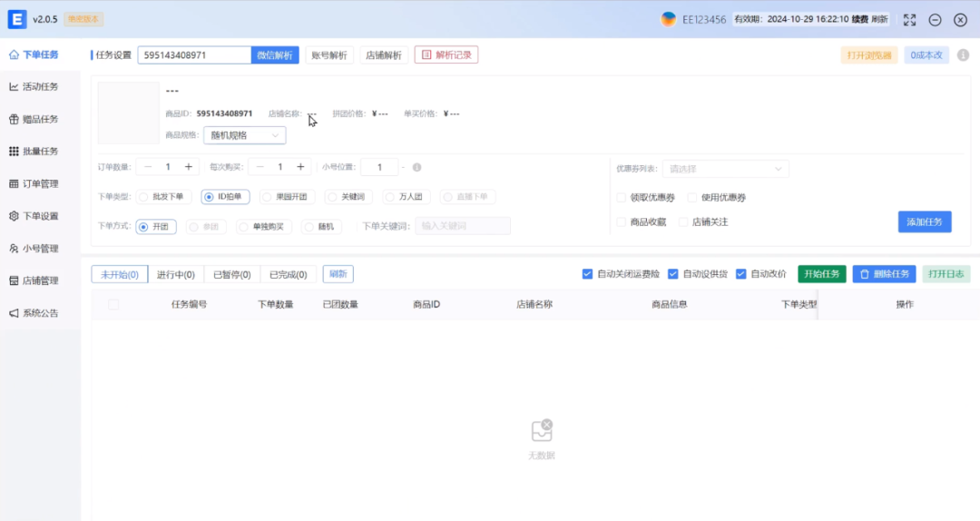Increase 订单数量 with the plus button
Viewport: 980px width, 521px height.
coord(188,167)
